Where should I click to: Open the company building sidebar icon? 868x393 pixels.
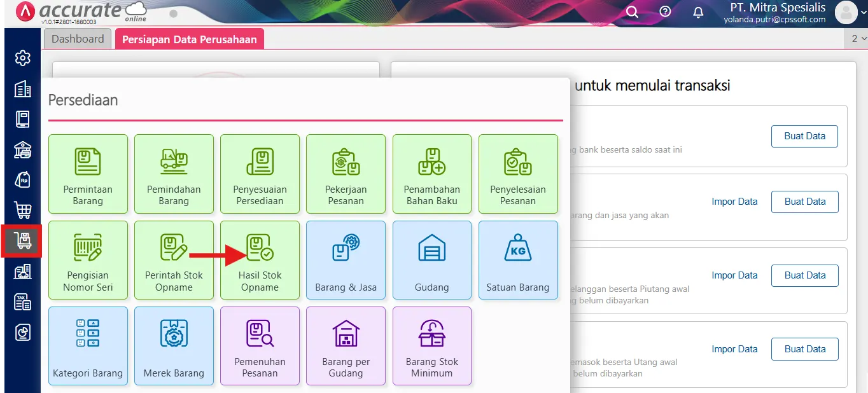pyautogui.click(x=22, y=89)
